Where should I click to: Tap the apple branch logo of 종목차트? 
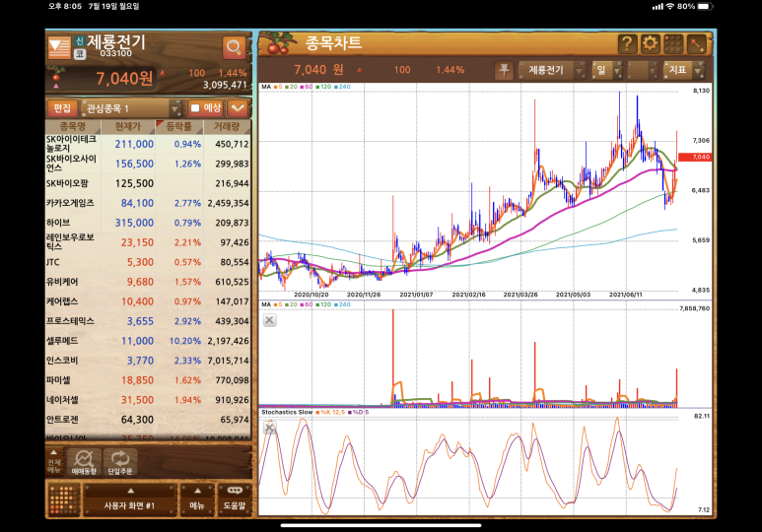coord(278,43)
